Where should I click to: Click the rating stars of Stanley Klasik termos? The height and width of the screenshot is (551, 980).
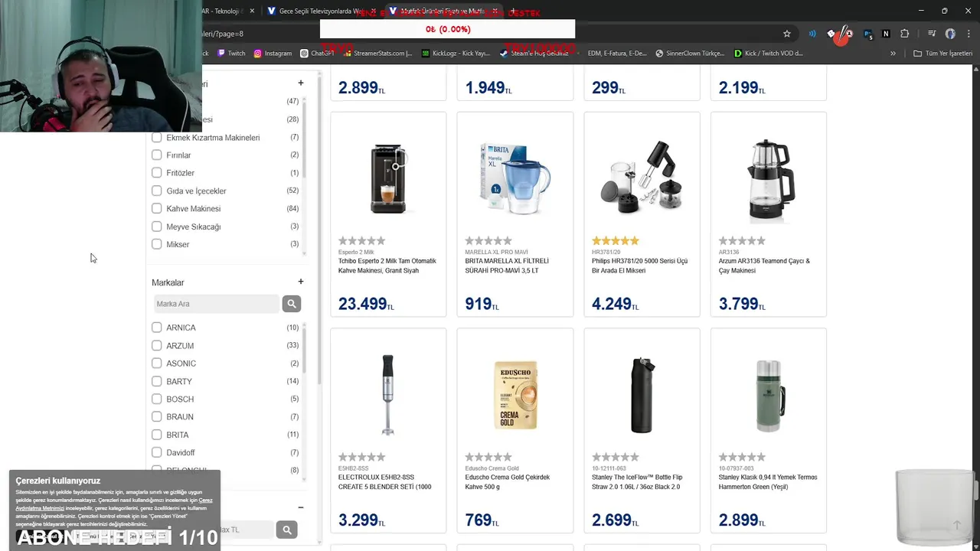tap(742, 457)
